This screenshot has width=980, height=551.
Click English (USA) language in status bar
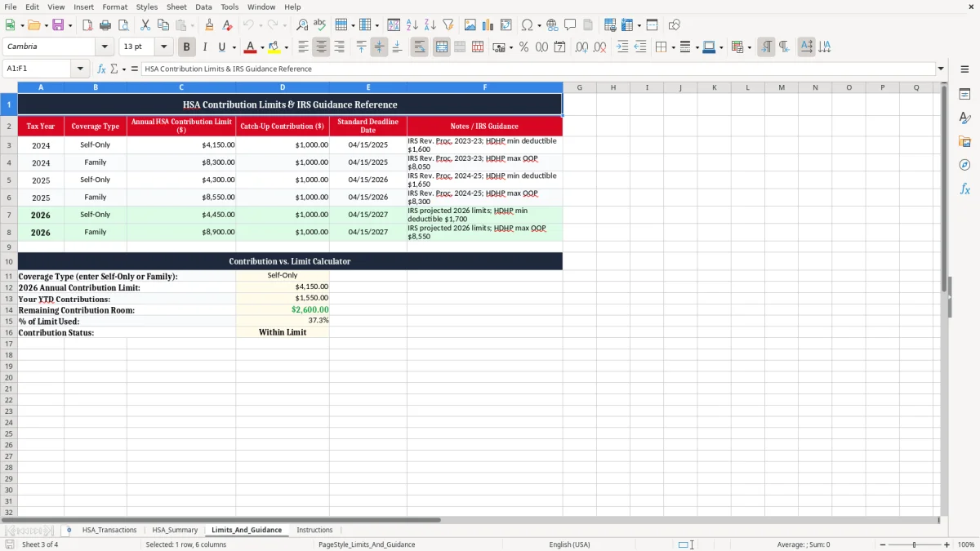(569, 544)
